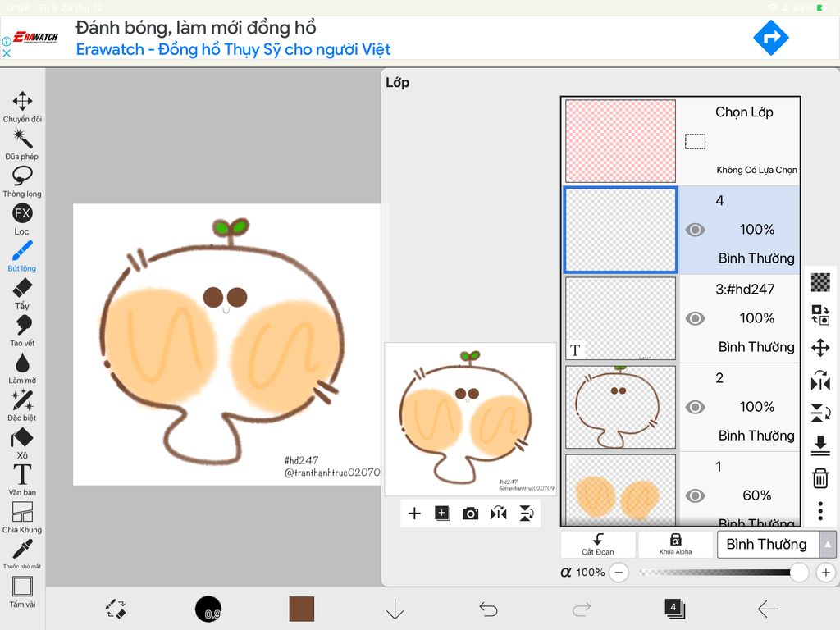Select the eyedropper tool

point(22,554)
